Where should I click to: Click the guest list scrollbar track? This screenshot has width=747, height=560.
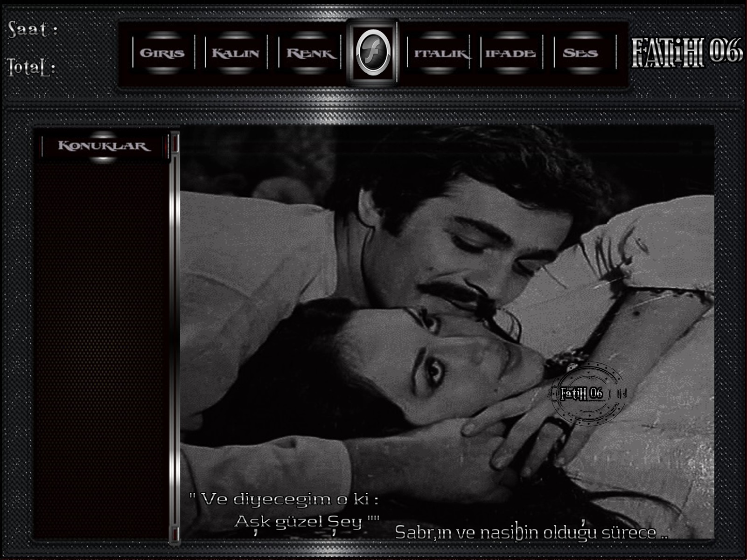[x=175, y=340]
